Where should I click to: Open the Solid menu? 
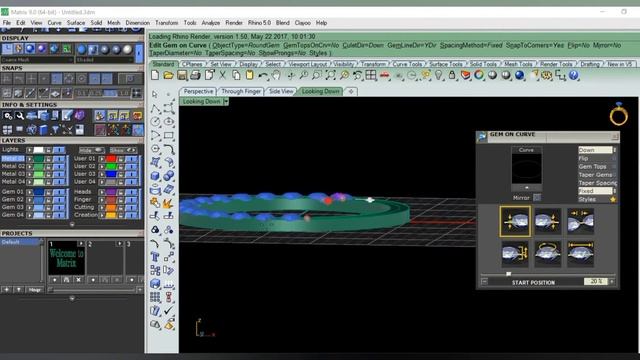coord(96,23)
